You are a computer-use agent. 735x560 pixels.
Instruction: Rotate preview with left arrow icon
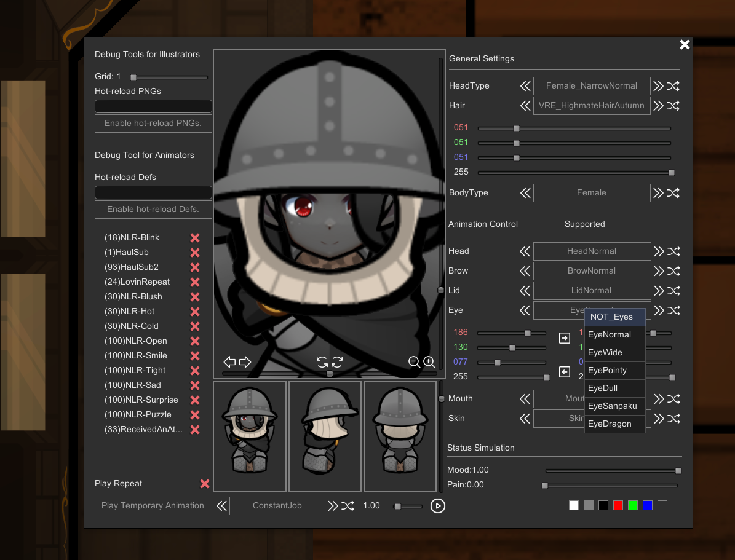pyautogui.click(x=229, y=362)
